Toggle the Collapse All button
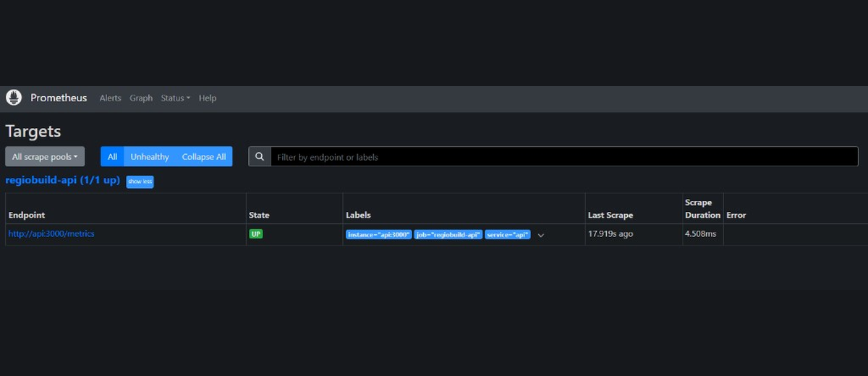The height and width of the screenshot is (376, 868). (x=204, y=157)
